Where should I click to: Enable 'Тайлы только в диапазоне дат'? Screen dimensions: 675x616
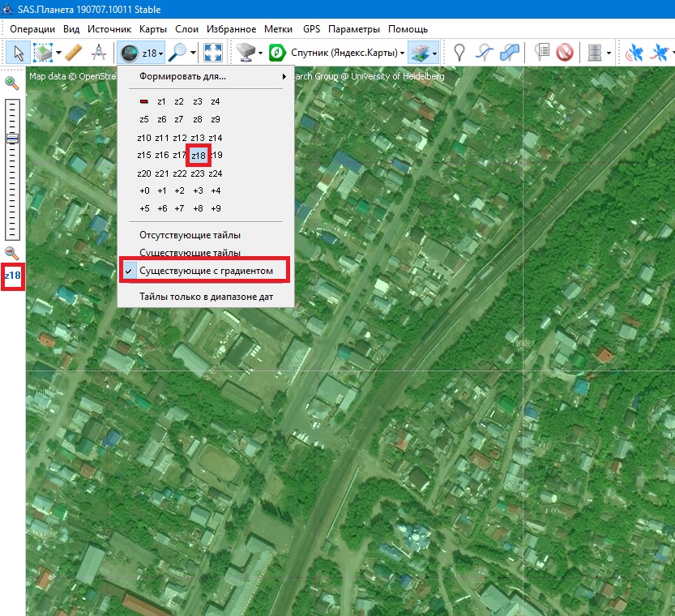[x=206, y=297]
